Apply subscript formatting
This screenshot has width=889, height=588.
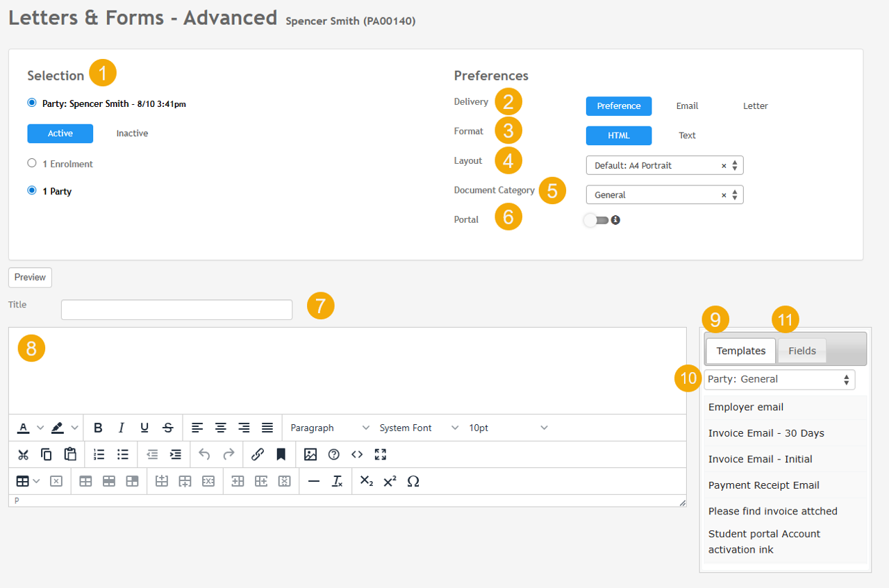[x=367, y=480]
